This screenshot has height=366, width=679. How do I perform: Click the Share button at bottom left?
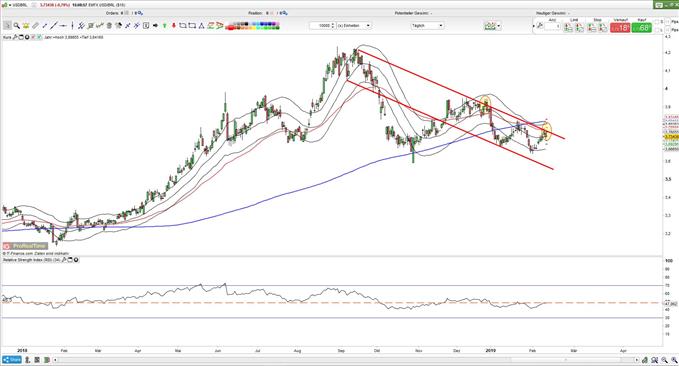point(12,360)
